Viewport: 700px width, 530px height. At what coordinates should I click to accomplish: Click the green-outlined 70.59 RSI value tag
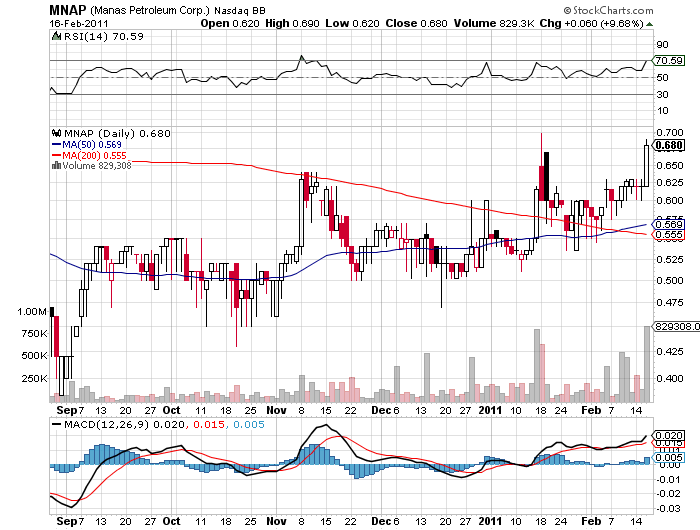coord(669,60)
